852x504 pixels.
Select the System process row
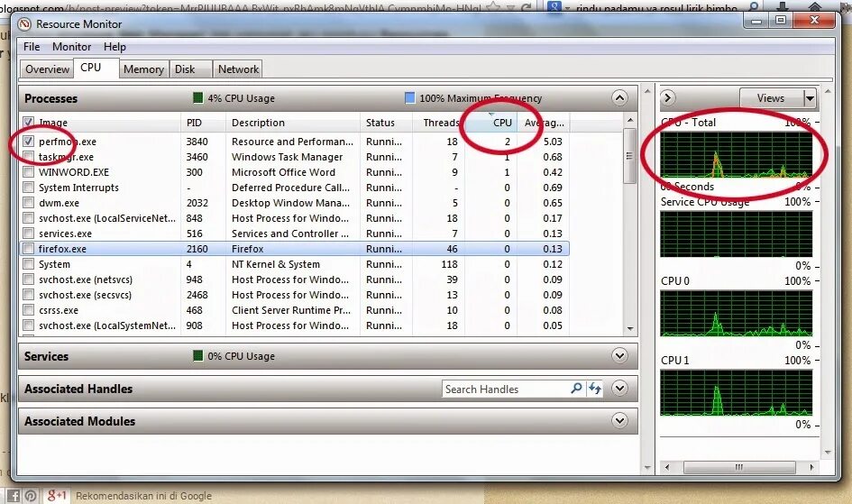coord(294,264)
